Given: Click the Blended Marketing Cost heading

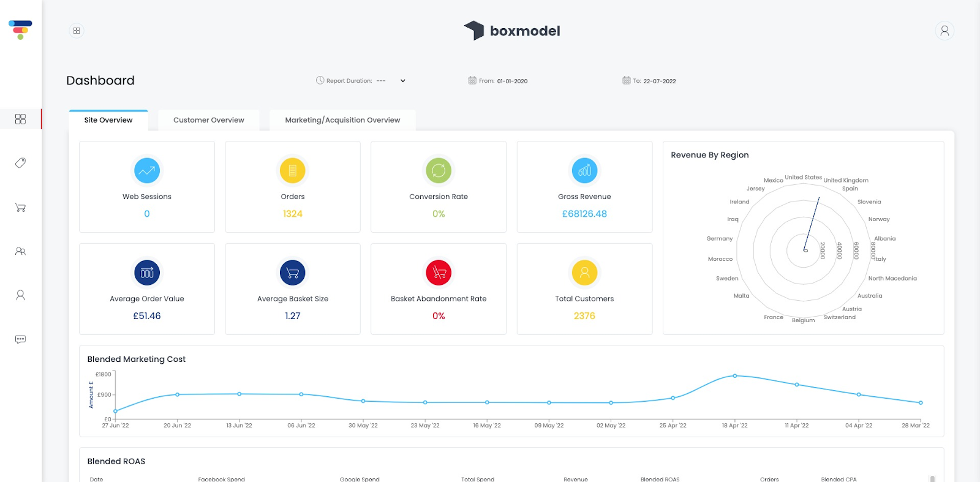Looking at the screenshot, I should click(137, 360).
